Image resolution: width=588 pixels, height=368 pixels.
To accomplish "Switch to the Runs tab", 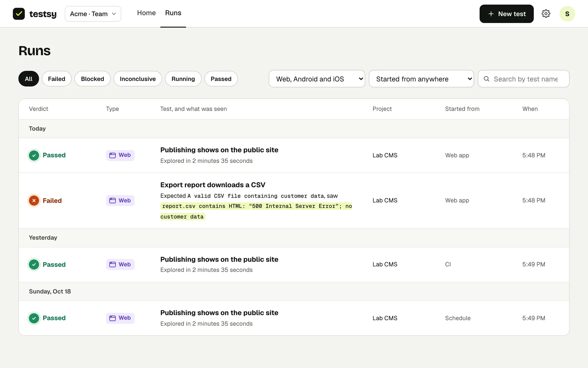I will point(173,13).
